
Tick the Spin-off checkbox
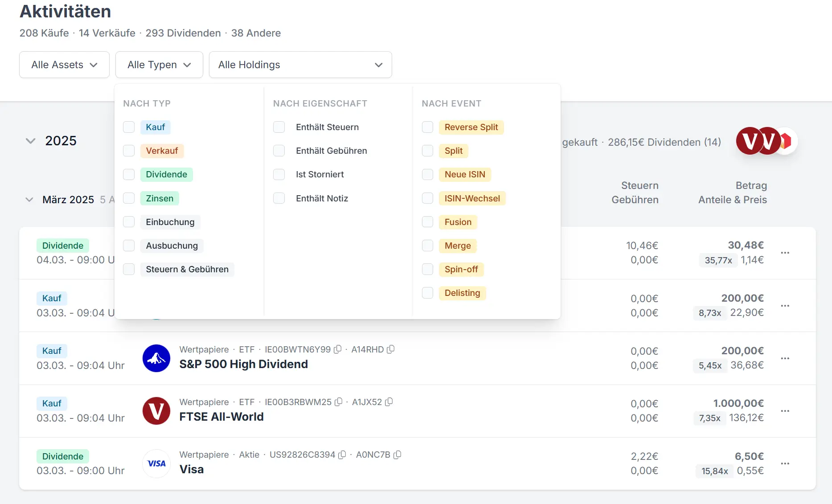427,269
